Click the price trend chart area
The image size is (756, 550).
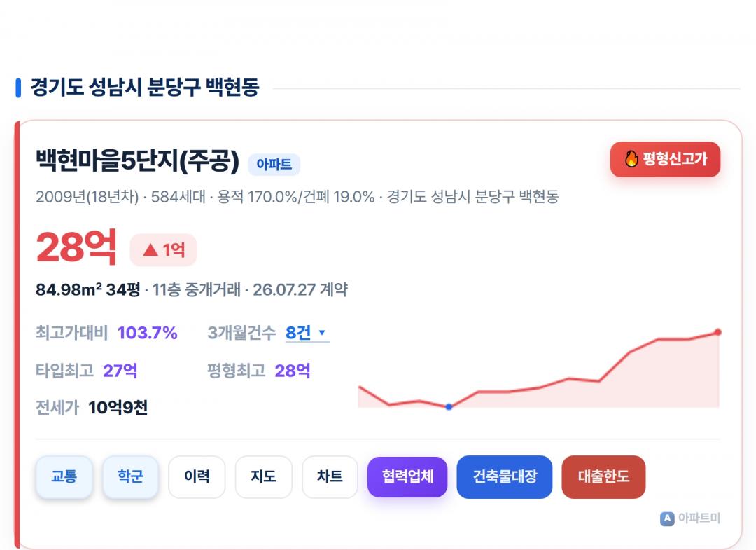point(539,369)
